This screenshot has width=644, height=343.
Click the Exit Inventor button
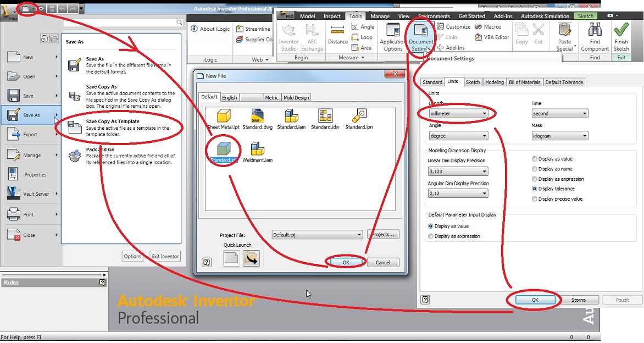coord(165,256)
